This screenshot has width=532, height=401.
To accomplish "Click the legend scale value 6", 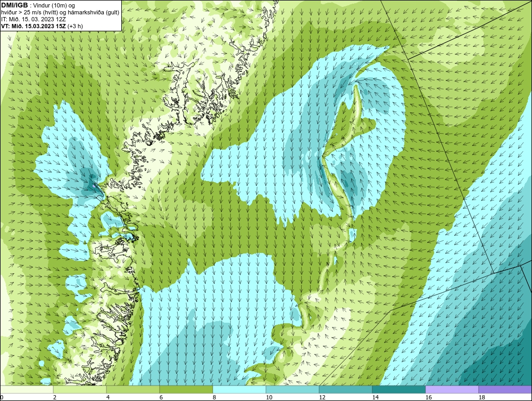I will click(161, 397).
